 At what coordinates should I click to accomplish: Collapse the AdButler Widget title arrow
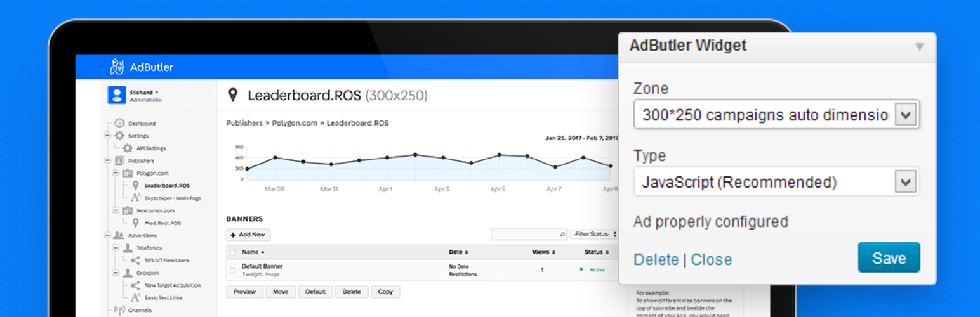pyautogui.click(x=919, y=47)
